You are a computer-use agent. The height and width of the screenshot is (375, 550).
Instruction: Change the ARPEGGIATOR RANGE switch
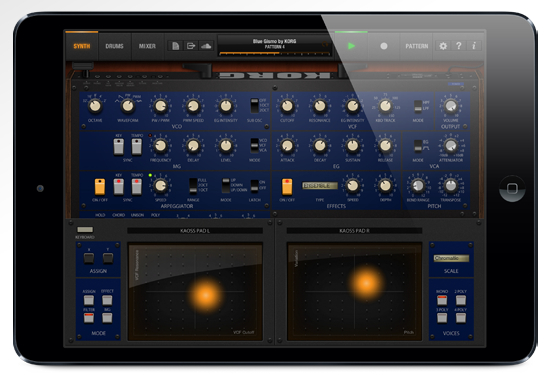click(x=193, y=186)
